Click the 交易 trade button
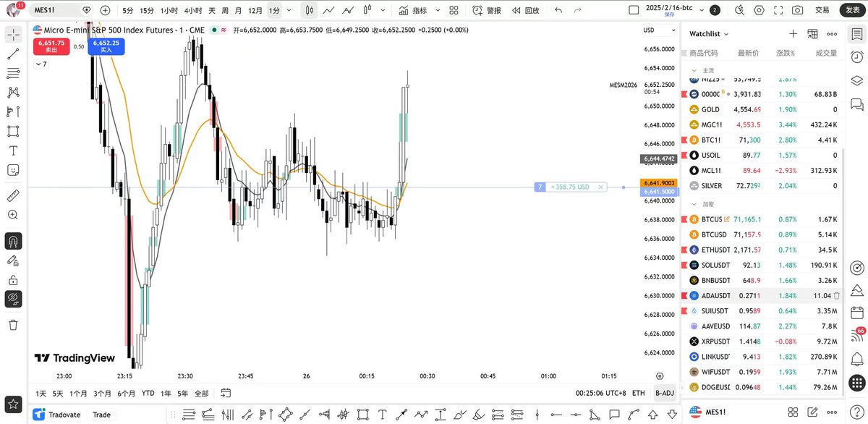Image resolution: width=868 pixels, height=424 pixels. coord(822,11)
